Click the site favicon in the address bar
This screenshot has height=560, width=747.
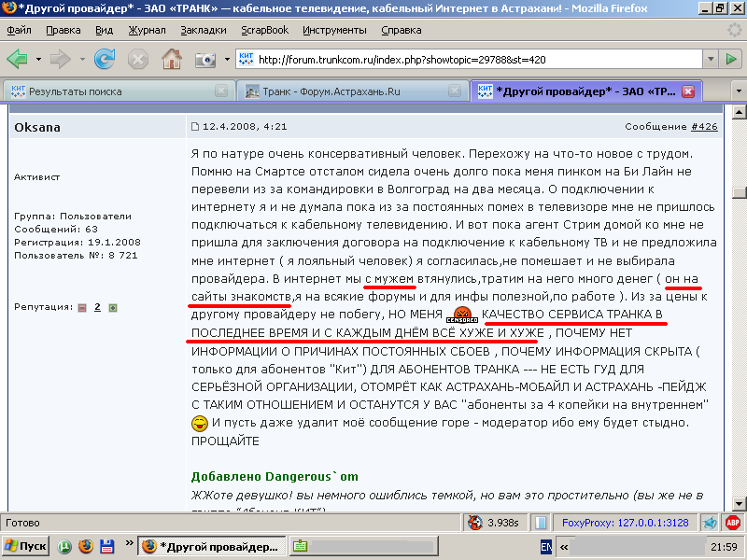[246, 59]
